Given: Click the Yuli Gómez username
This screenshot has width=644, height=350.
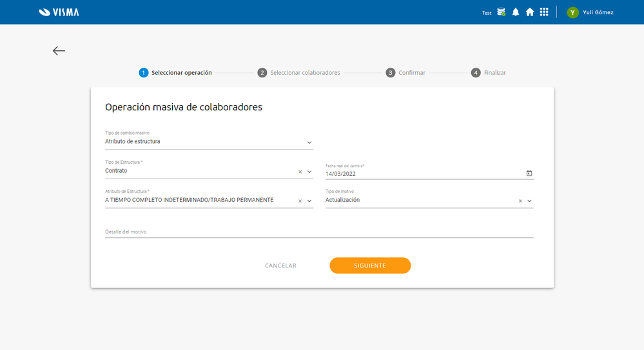Looking at the screenshot, I should pyautogui.click(x=598, y=12).
